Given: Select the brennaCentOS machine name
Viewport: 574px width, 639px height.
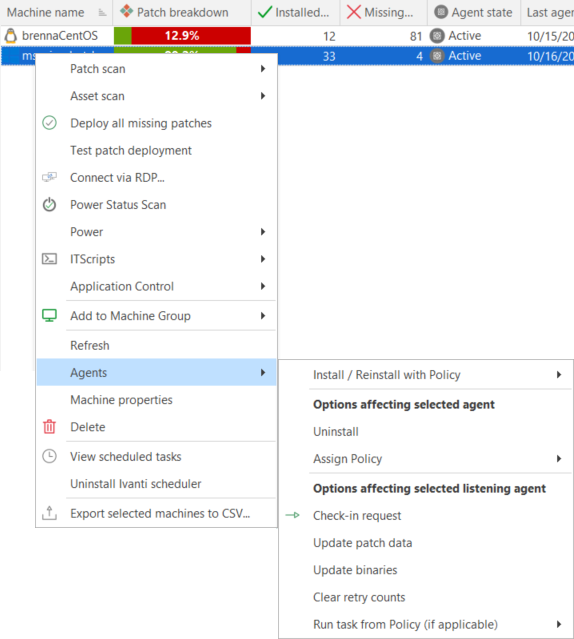Looking at the screenshot, I should tap(59, 36).
